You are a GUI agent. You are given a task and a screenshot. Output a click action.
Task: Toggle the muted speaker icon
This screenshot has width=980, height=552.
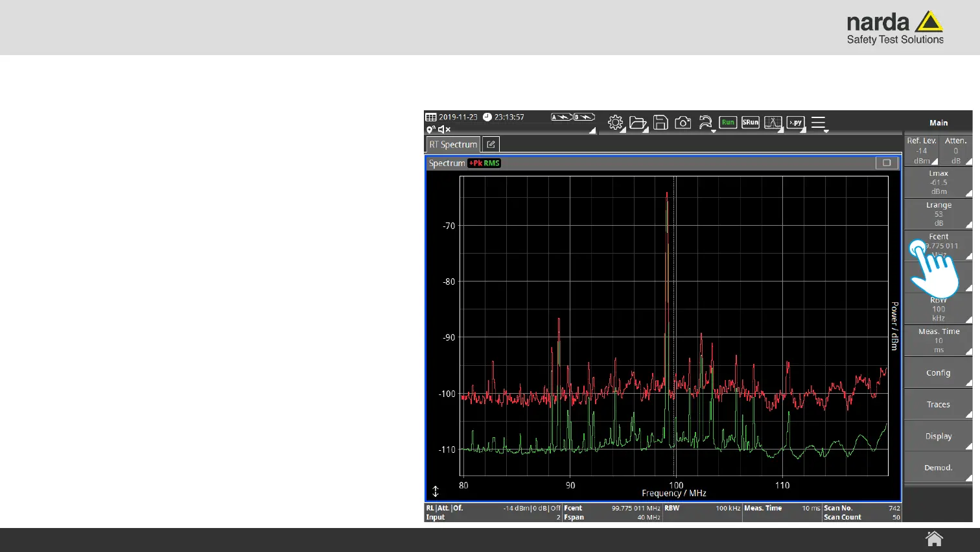click(x=444, y=130)
